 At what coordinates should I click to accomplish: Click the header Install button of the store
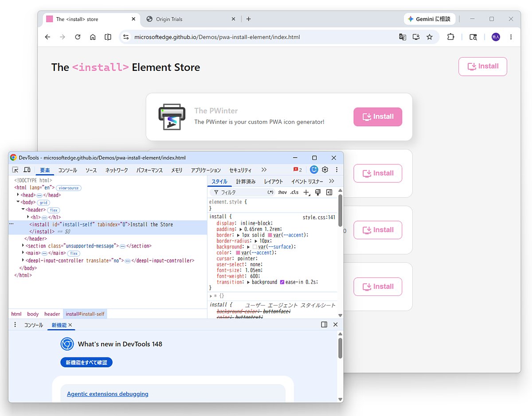(483, 66)
